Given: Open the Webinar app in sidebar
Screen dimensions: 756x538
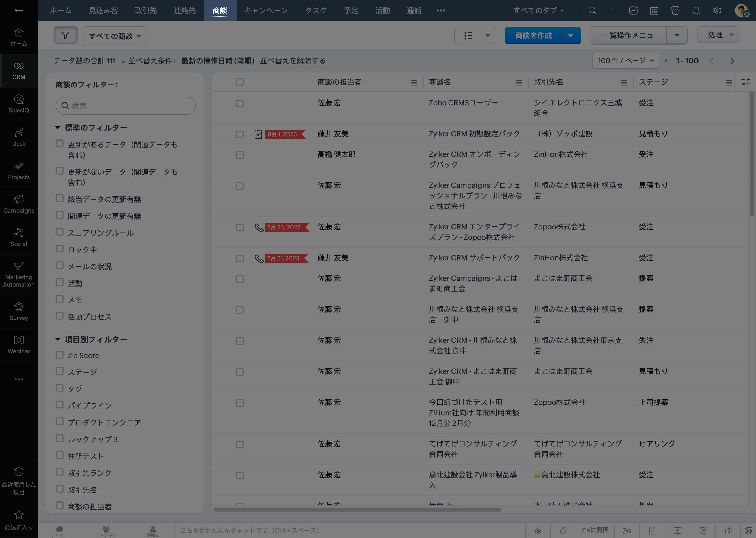Looking at the screenshot, I should point(19,345).
